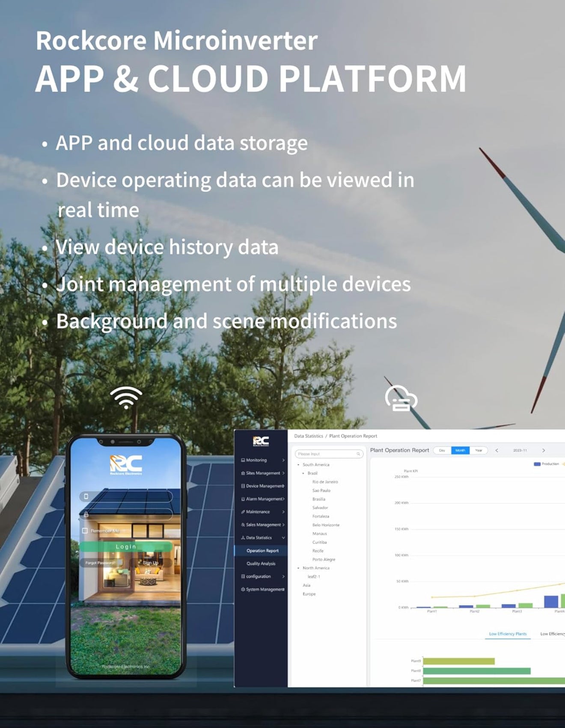565x728 pixels.
Task: Click the WiFi icon above the phone
Action: (x=126, y=398)
